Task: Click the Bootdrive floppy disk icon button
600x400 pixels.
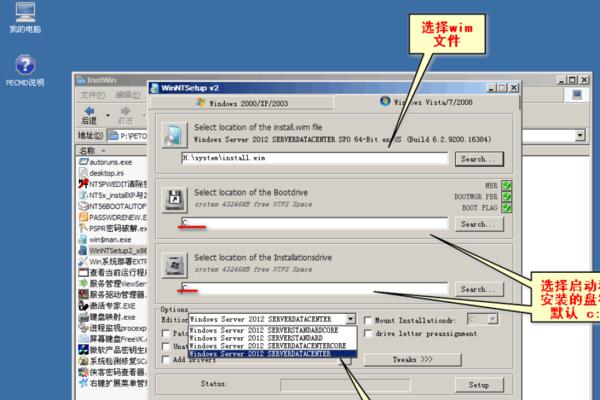Action: point(174,199)
